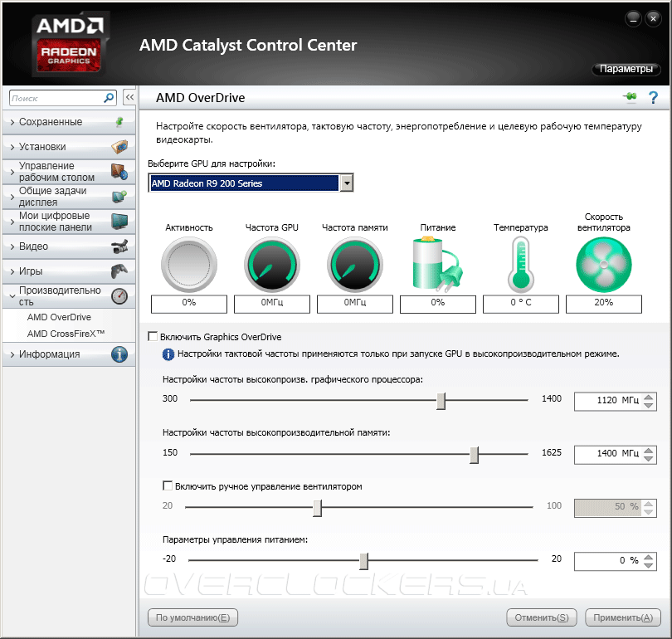Click the blue Информация info icon

(119, 354)
